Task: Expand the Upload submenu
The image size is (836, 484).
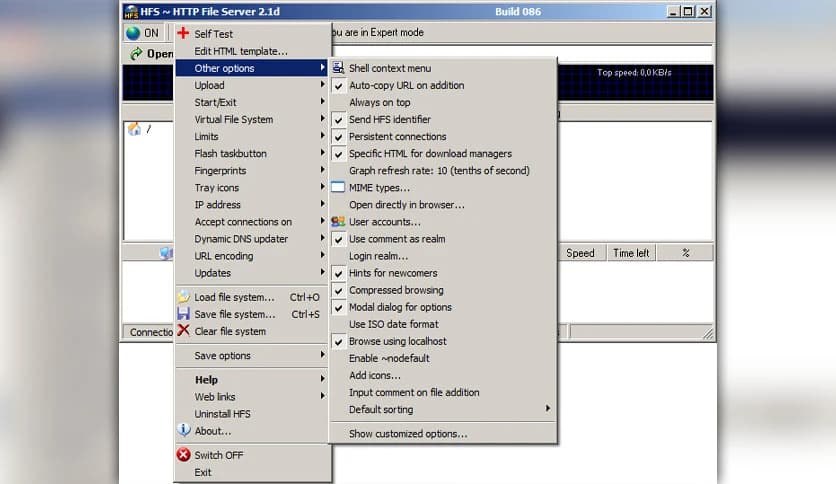Action: click(252, 85)
